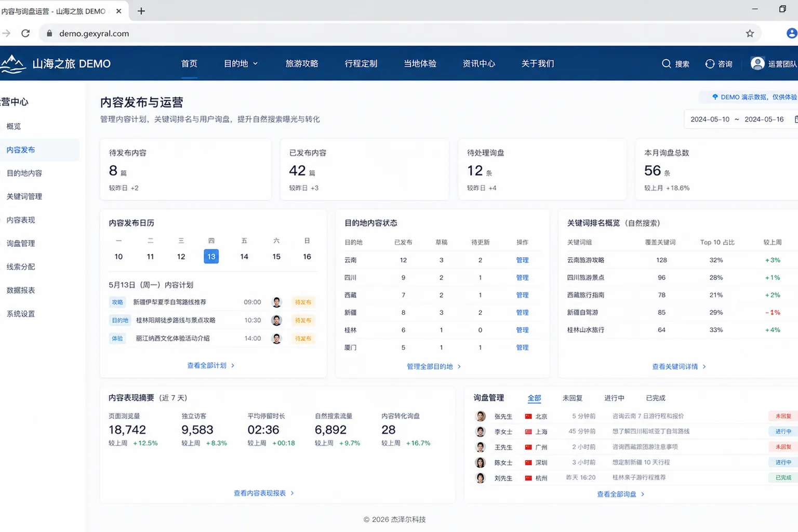798x532 pixels.
Task: Open 行程定制 in top navigation
Action: [361, 63]
